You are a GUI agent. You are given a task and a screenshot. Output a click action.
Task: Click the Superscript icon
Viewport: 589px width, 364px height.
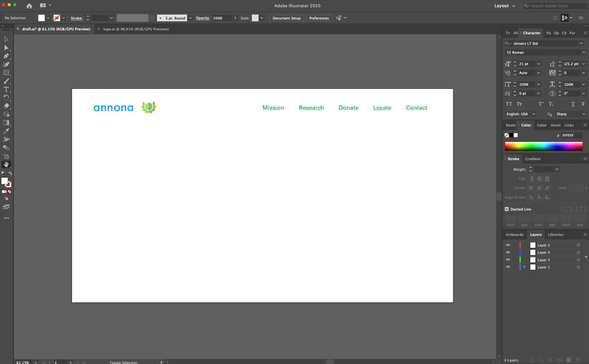540,104
